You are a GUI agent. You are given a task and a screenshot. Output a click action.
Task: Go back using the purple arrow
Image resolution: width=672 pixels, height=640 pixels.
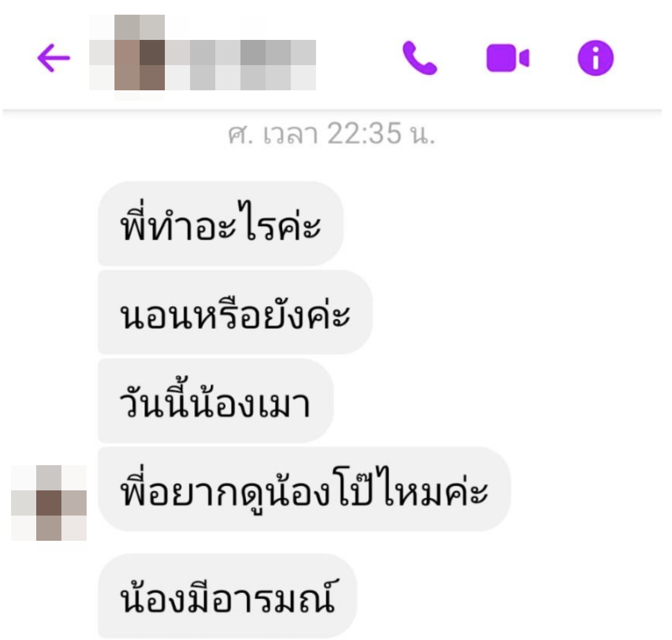pos(54,57)
